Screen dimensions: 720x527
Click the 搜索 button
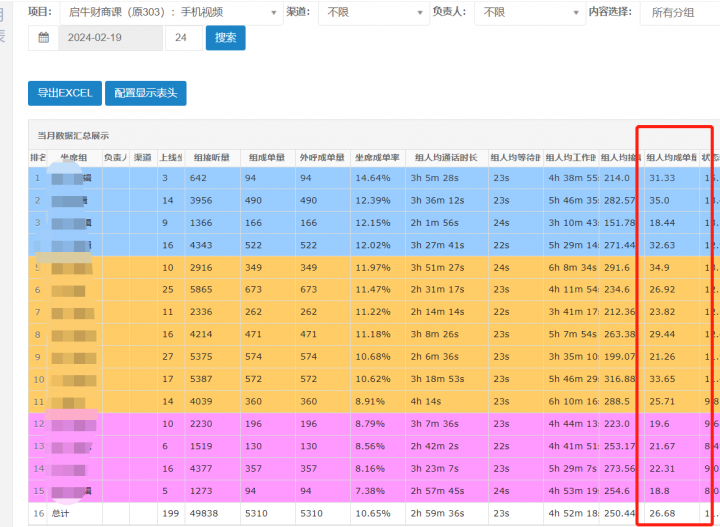(x=225, y=38)
